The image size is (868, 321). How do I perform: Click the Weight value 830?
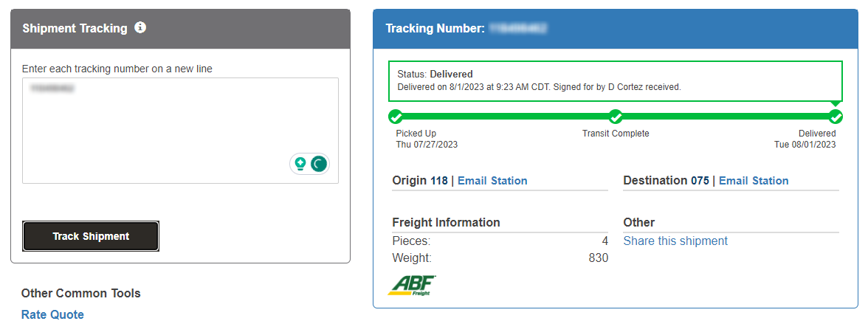click(599, 258)
